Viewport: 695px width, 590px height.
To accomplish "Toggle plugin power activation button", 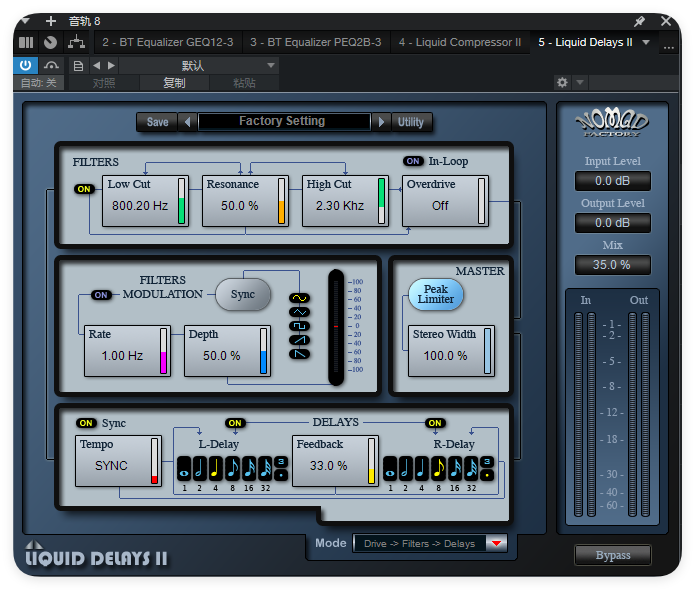I will [x=25, y=66].
